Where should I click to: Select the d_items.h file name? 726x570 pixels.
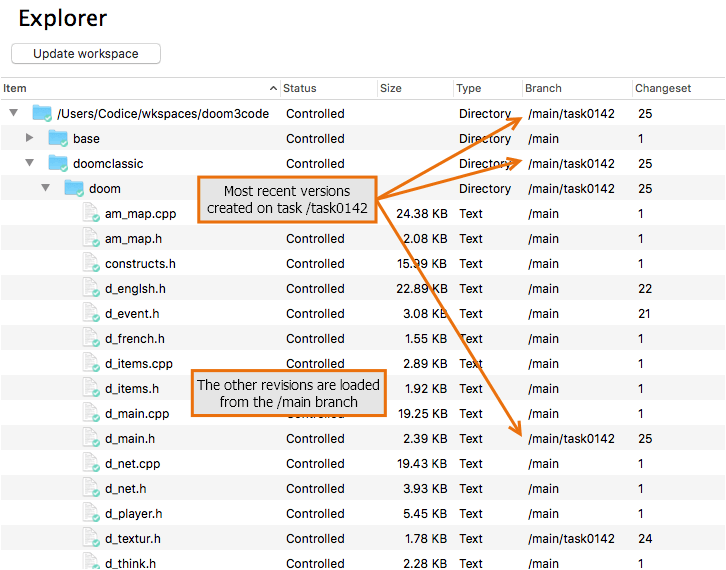click(x=132, y=389)
